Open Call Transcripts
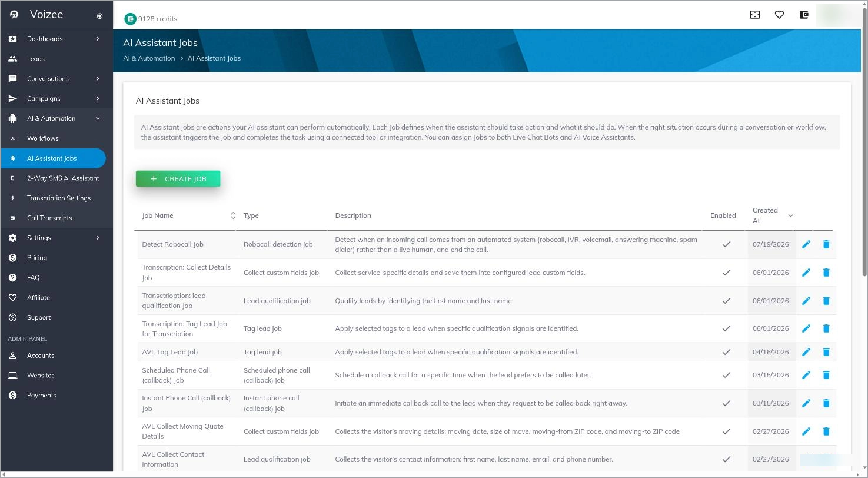The image size is (868, 478). point(56,218)
